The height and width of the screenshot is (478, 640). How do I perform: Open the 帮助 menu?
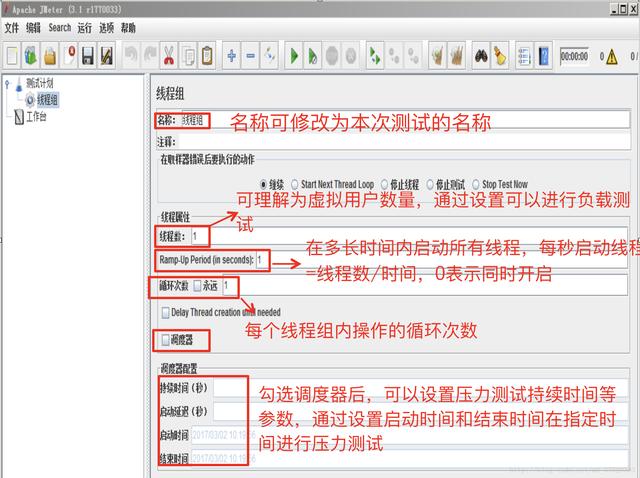[x=128, y=28]
